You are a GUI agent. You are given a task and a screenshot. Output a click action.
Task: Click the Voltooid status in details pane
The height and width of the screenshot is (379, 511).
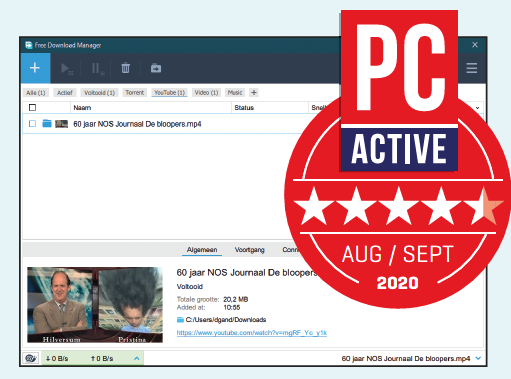[190, 287]
